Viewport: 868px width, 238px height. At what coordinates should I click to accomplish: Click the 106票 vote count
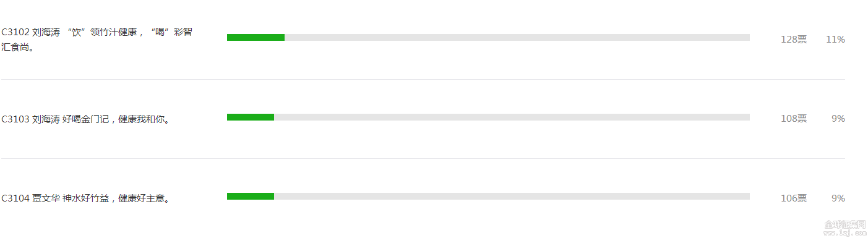pyautogui.click(x=794, y=198)
